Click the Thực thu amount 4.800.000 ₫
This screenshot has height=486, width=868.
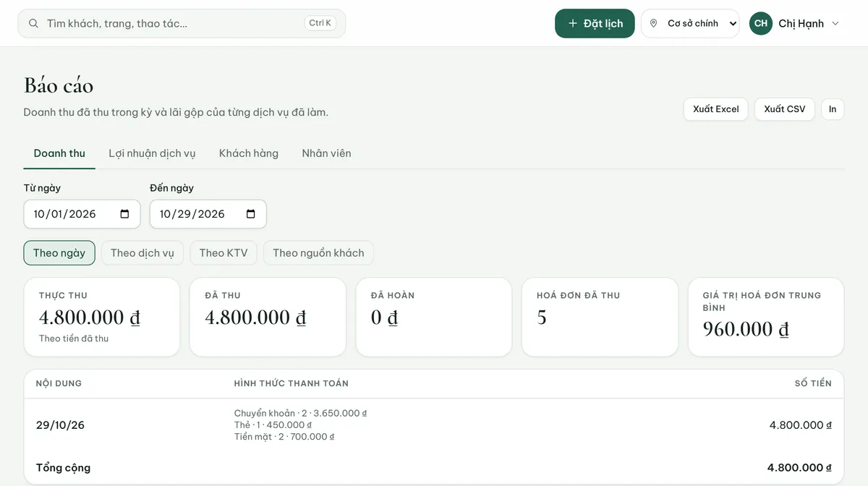pyautogui.click(x=90, y=317)
